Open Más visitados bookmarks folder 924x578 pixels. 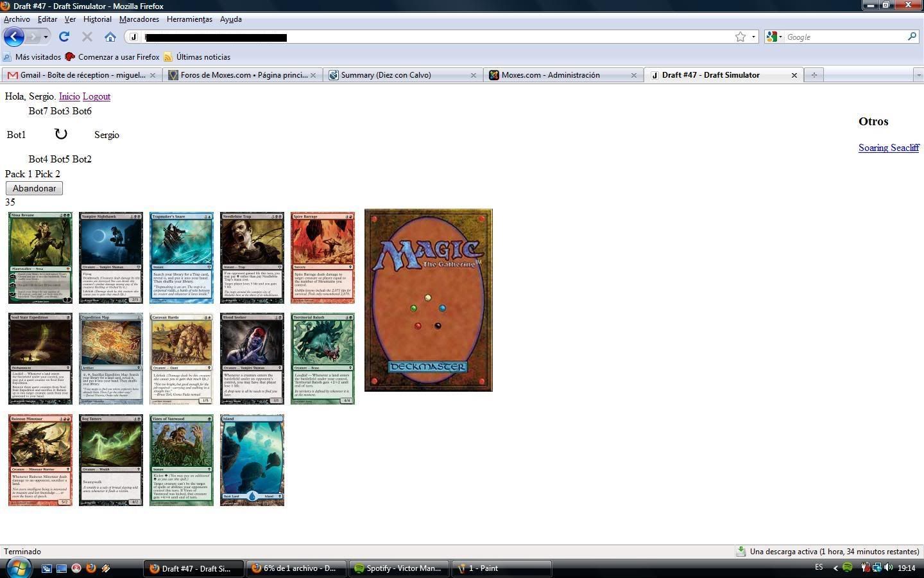[32, 57]
